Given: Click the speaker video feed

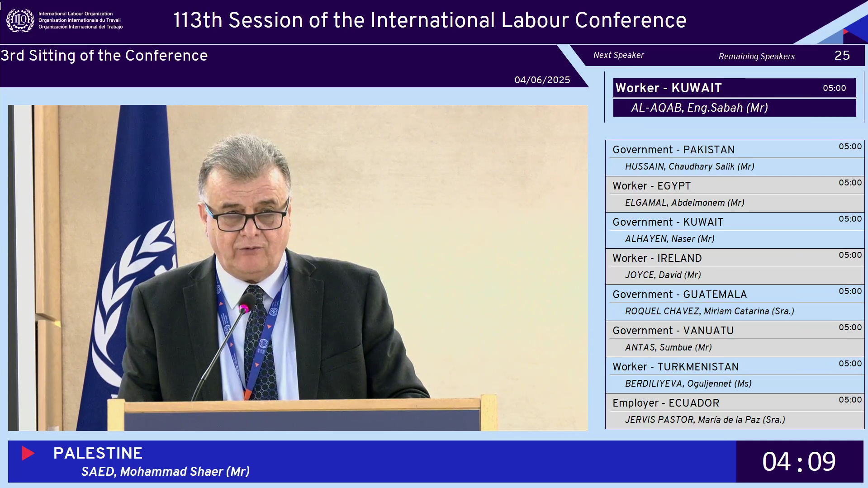Looking at the screenshot, I should point(298,268).
